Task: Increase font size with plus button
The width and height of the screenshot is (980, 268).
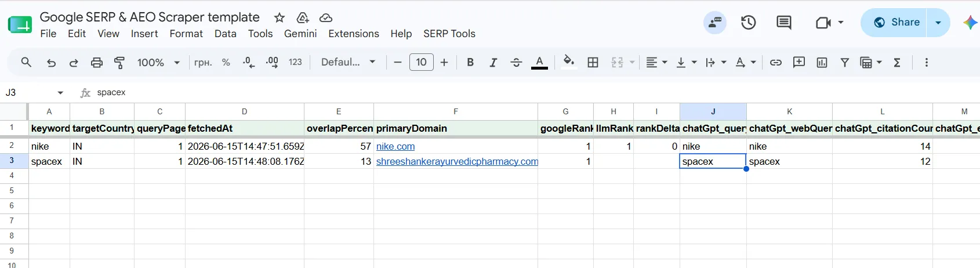Action: coord(444,63)
